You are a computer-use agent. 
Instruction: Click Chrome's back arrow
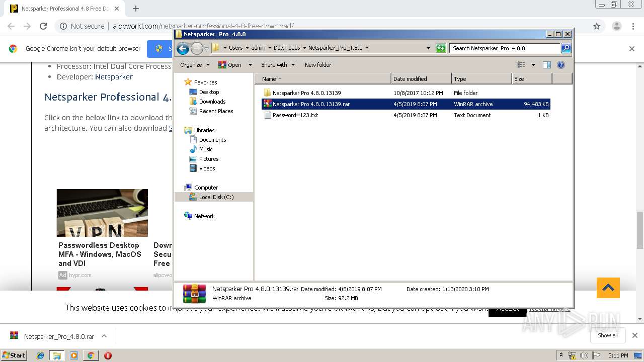click(x=11, y=26)
